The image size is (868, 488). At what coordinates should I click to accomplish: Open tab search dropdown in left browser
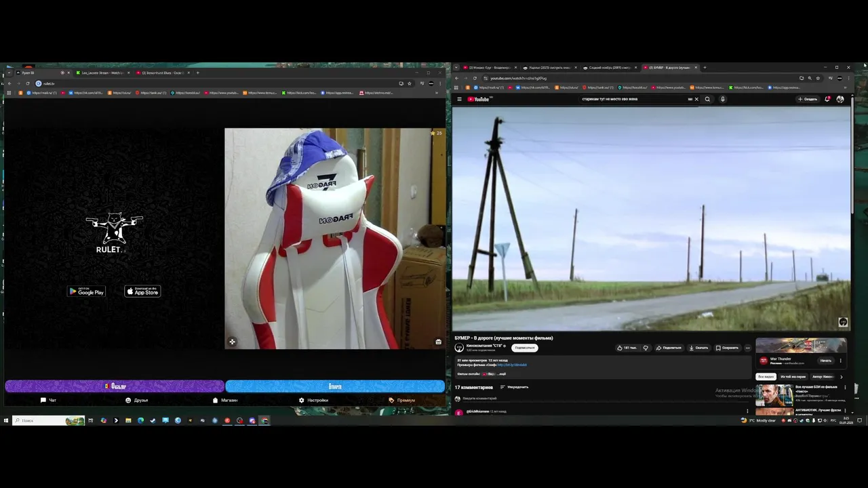(8, 73)
